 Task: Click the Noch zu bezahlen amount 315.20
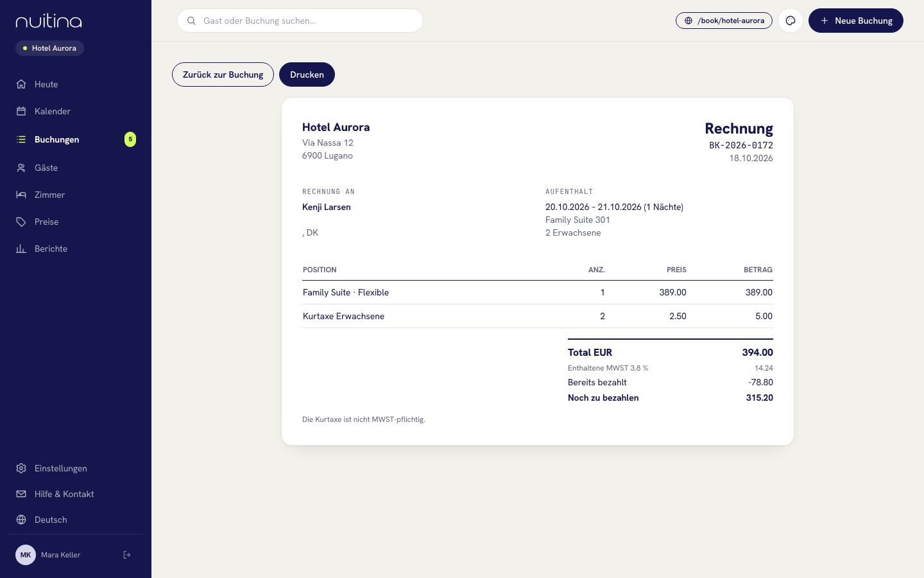coord(759,398)
